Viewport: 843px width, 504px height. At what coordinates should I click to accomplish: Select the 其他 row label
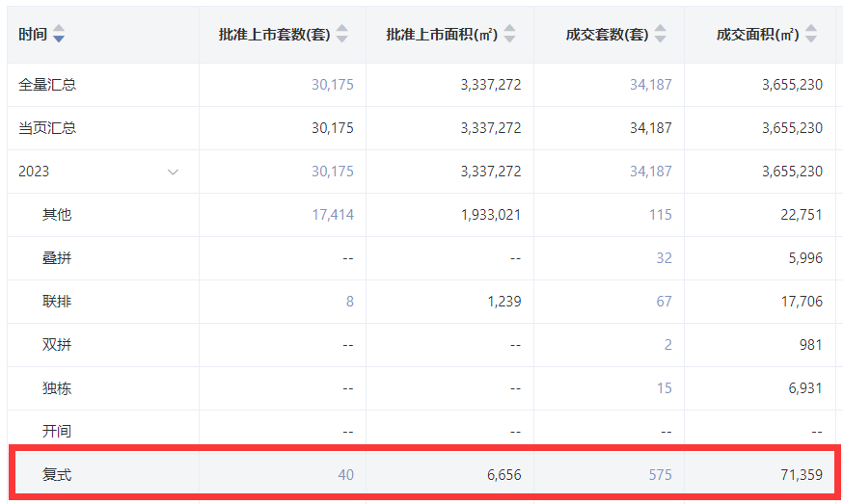tap(57, 215)
